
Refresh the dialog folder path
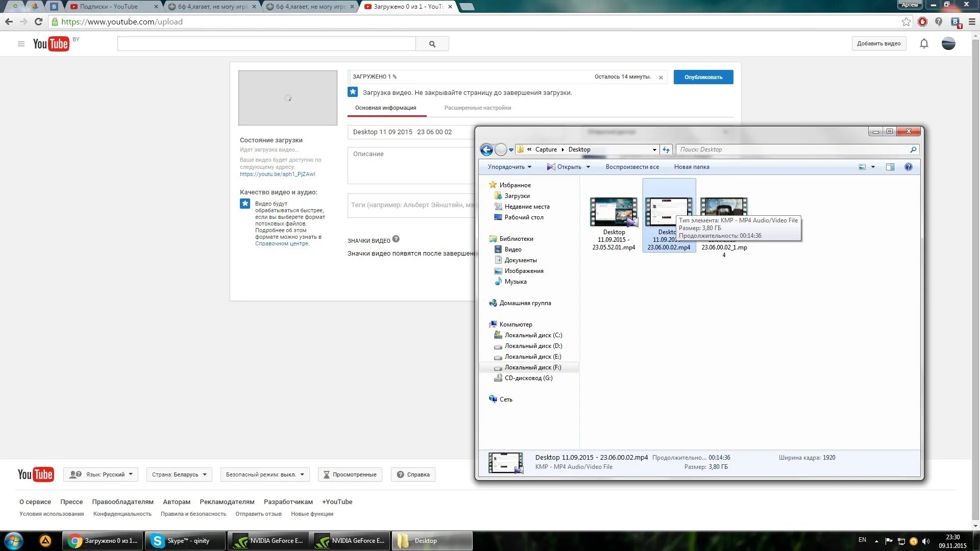[666, 149]
